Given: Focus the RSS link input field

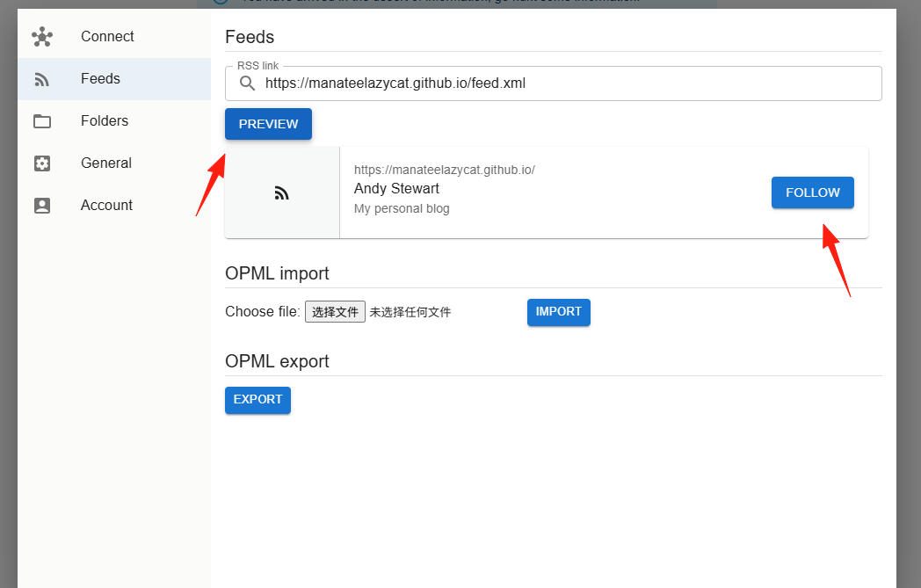Looking at the screenshot, I should pyautogui.click(x=554, y=83).
